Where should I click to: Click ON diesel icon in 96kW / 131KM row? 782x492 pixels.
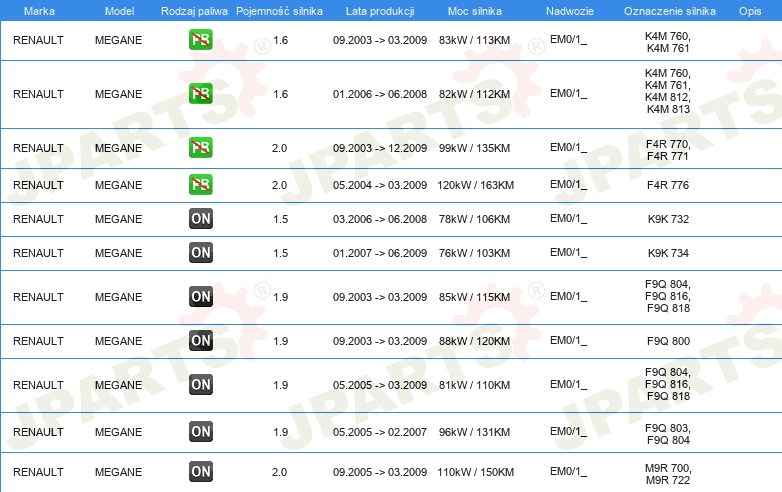(x=201, y=432)
